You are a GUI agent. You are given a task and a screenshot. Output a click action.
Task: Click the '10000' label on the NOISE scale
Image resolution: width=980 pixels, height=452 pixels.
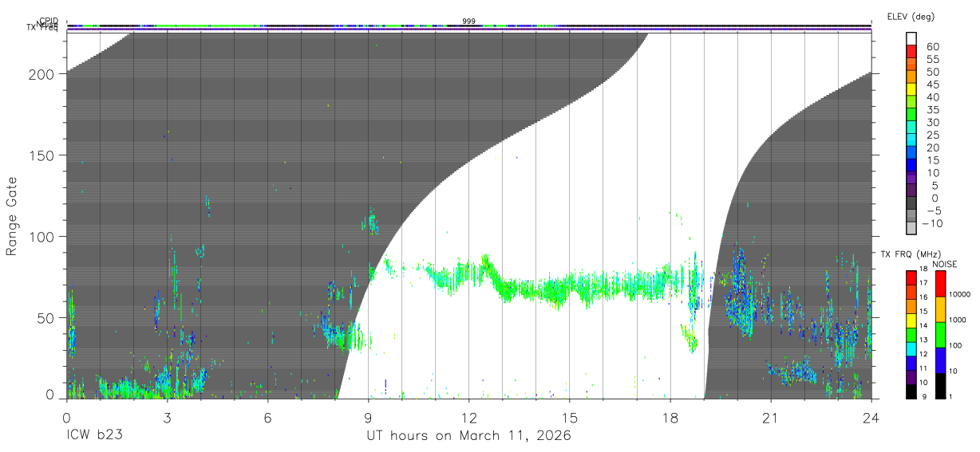pyautogui.click(x=958, y=294)
